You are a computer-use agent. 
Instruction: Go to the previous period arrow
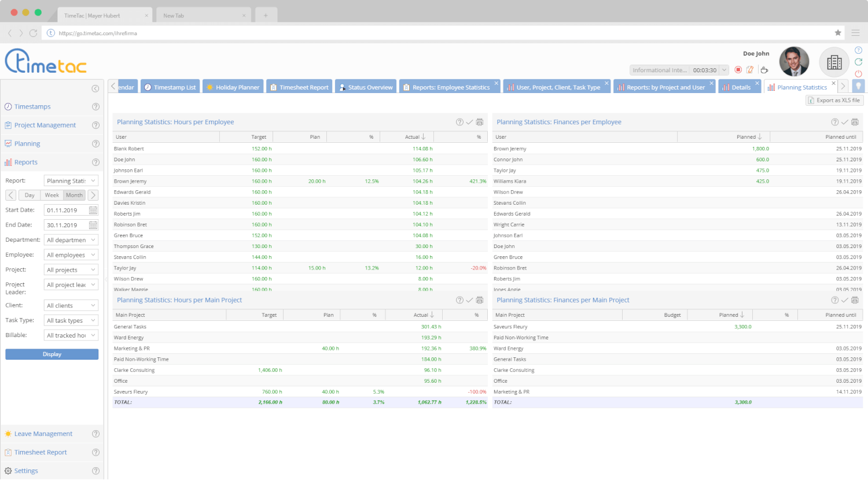pos(11,195)
